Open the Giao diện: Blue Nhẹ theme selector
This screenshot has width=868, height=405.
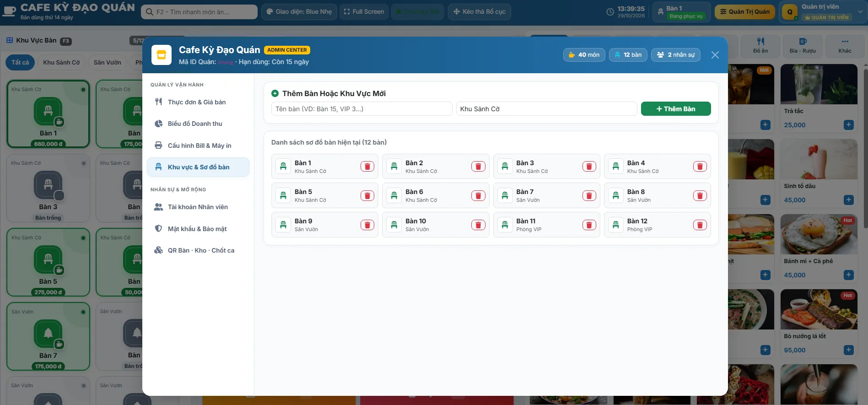pos(299,12)
